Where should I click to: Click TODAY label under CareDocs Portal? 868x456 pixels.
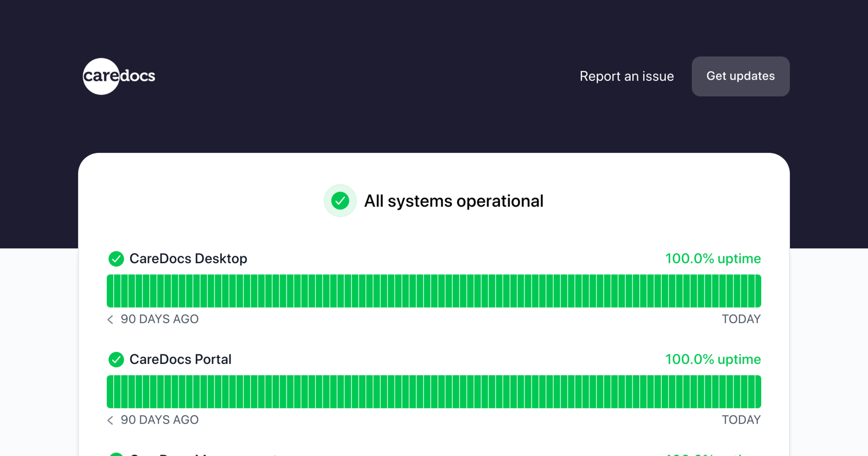741,420
